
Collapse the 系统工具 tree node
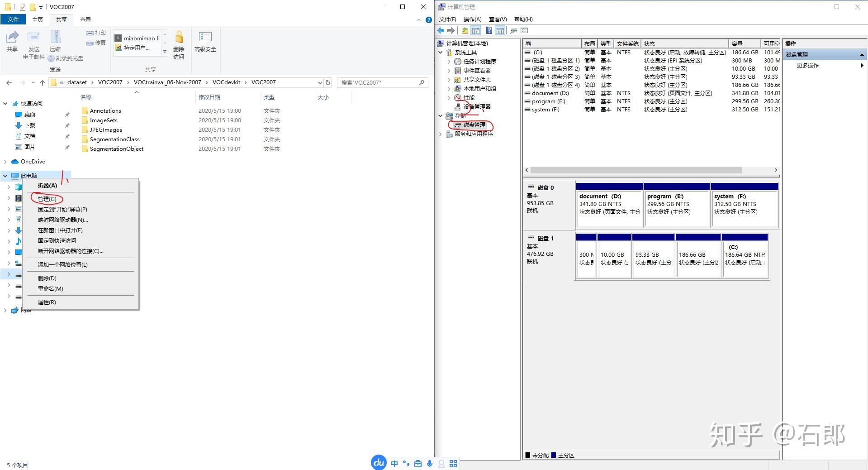tap(440, 53)
